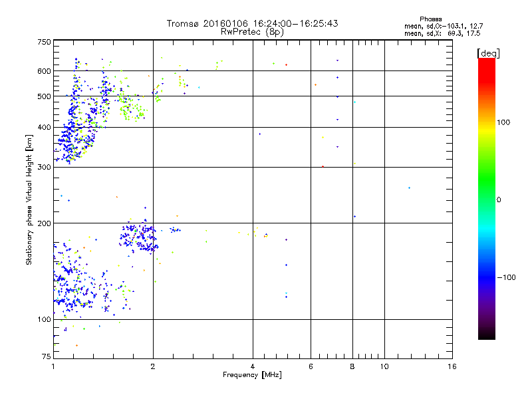Click the x-axis tick label '4'

(x=253, y=366)
